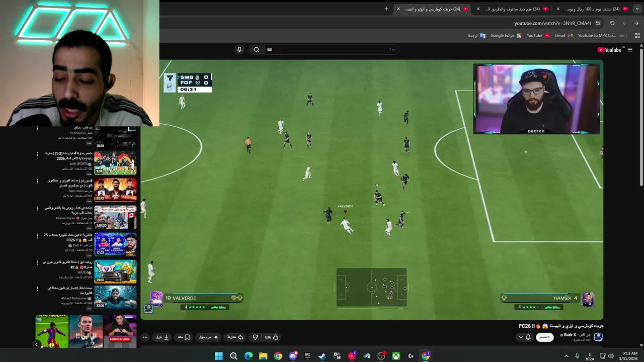Viewport: 644px width, 362px height.
Task: Like the video with 636 thumbs-up button
Action: [x=272, y=337]
